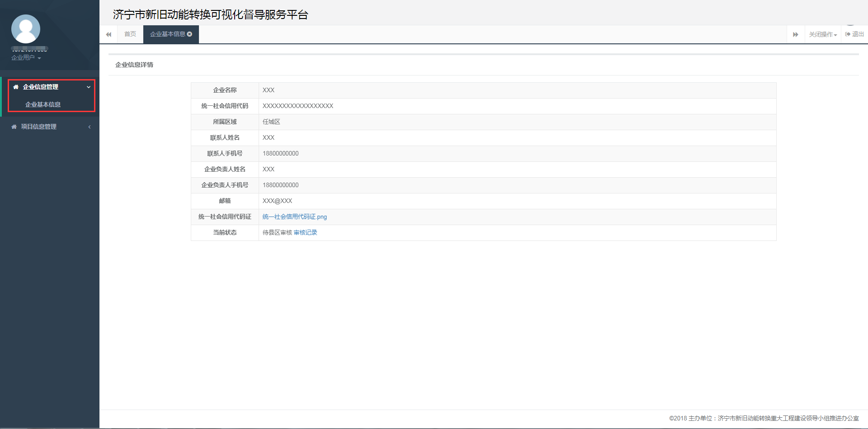View the 审核记录 link

pyautogui.click(x=305, y=232)
